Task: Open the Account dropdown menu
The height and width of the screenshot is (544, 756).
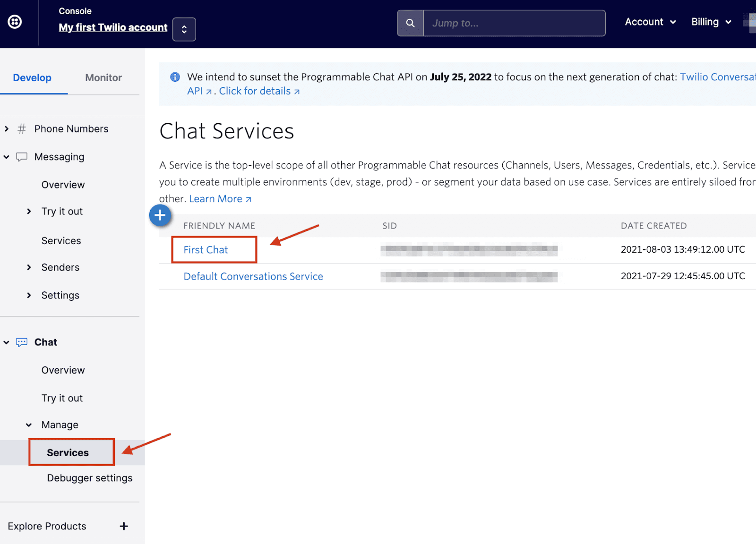Action: point(650,22)
